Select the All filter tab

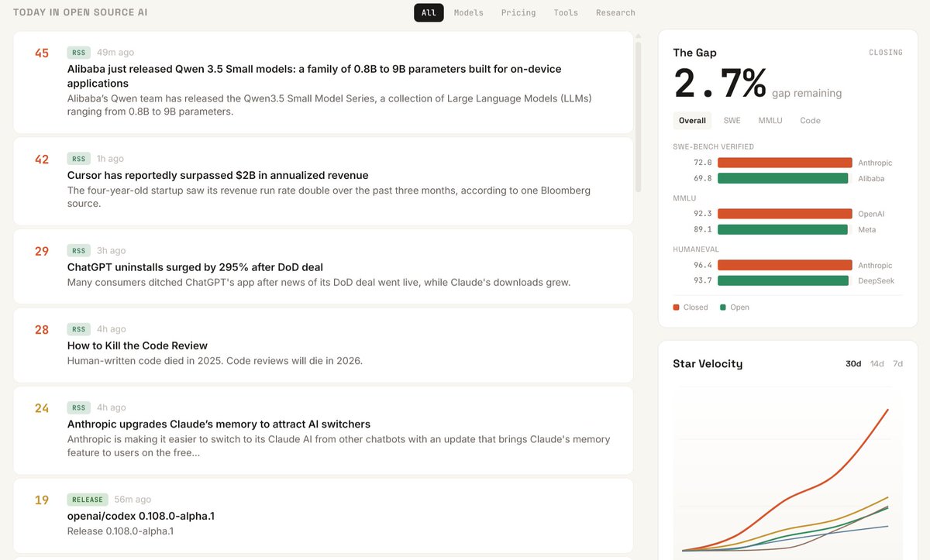[x=429, y=12]
